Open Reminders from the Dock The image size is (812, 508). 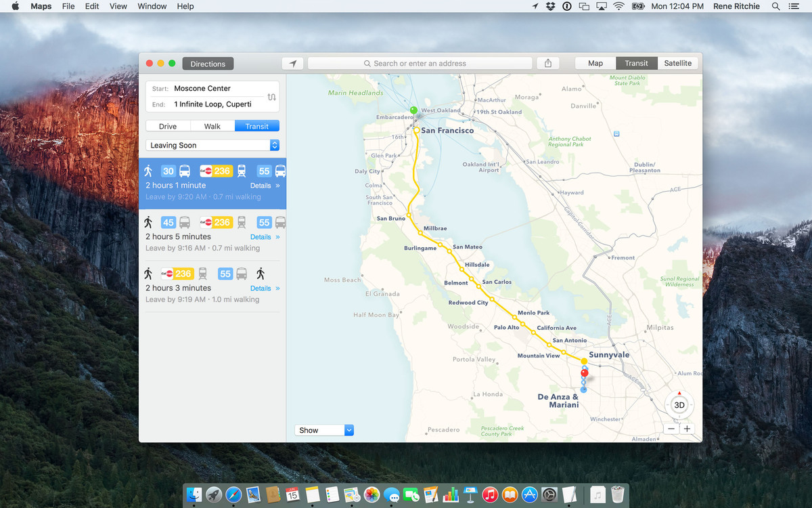pyautogui.click(x=332, y=495)
